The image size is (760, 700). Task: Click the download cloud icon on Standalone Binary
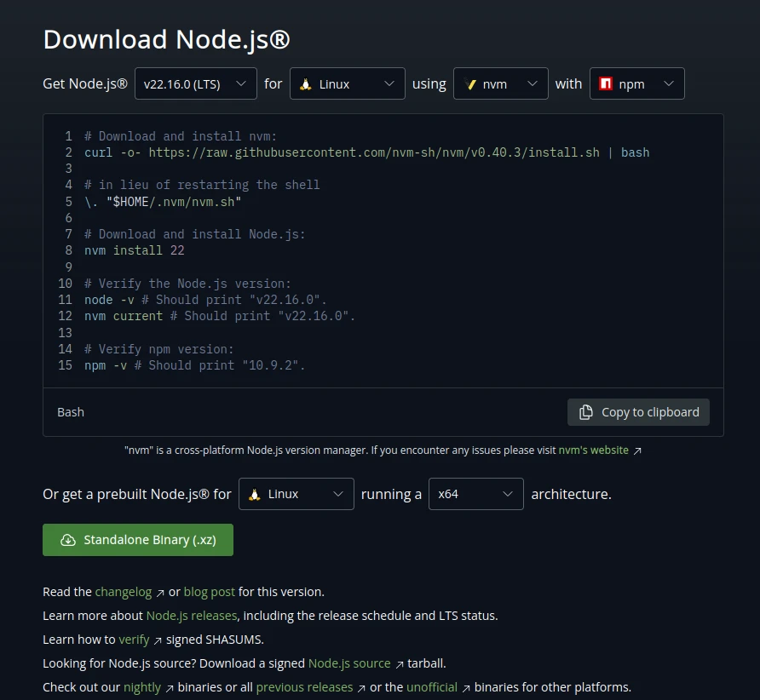(x=67, y=540)
